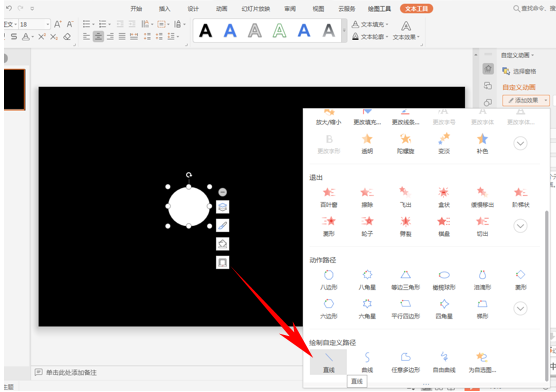Choose 八角星 motion path
The width and height of the screenshot is (556, 392).
tap(367, 280)
